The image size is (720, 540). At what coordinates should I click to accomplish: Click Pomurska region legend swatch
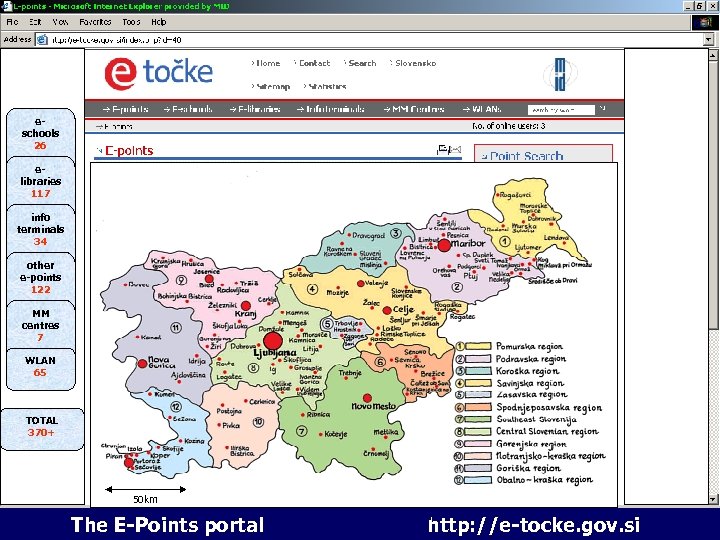tap(478, 346)
